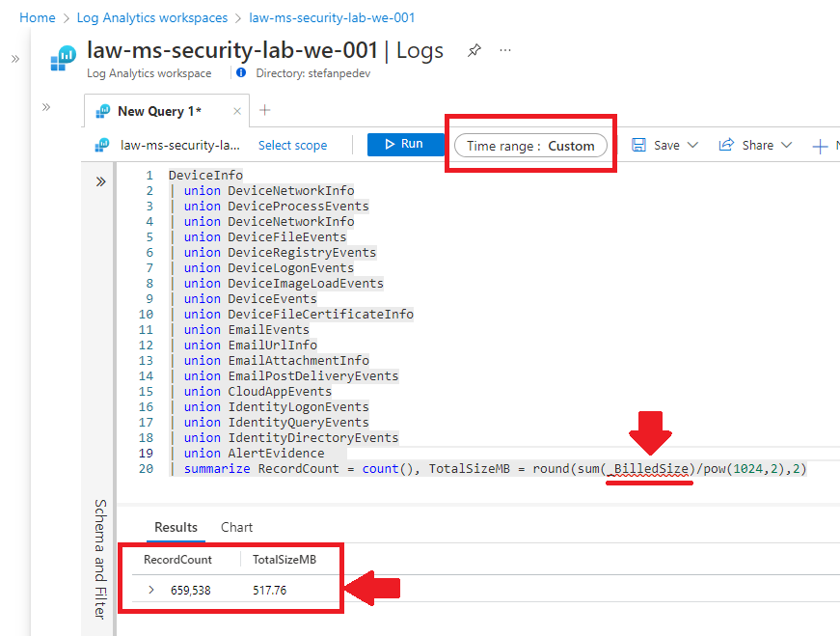Image resolution: width=840 pixels, height=636 pixels.
Task: Open law-ms-security-lab-we-001 breadcrumb
Action: pyautogui.click(x=332, y=17)
